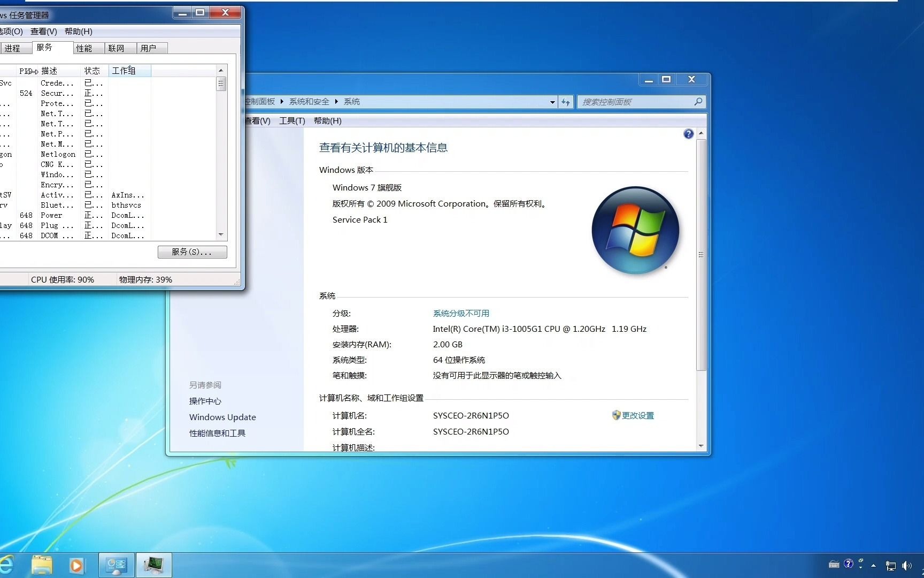
Task: Click the 更改设置 link for computer name
Action: coord(638,415)
